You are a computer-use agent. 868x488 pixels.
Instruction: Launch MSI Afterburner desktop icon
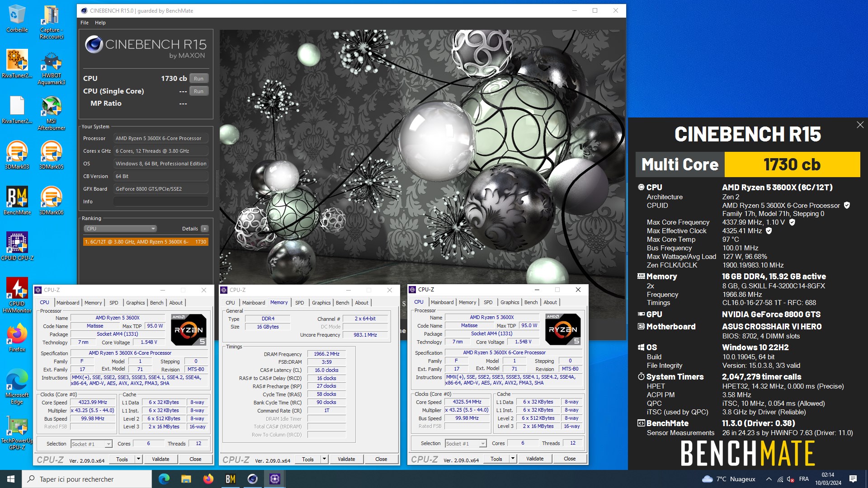click(x=51, y=113)
